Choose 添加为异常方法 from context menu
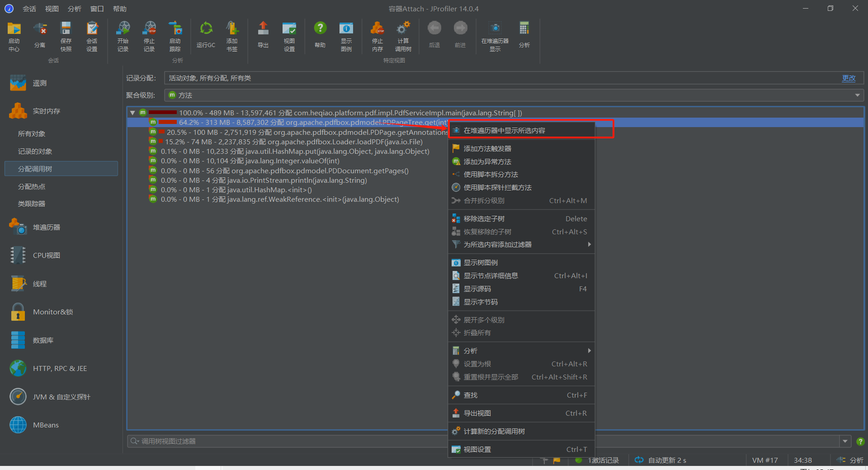This screenshot has width=868, height=470. pyautogui.click(x=521, y=161)
